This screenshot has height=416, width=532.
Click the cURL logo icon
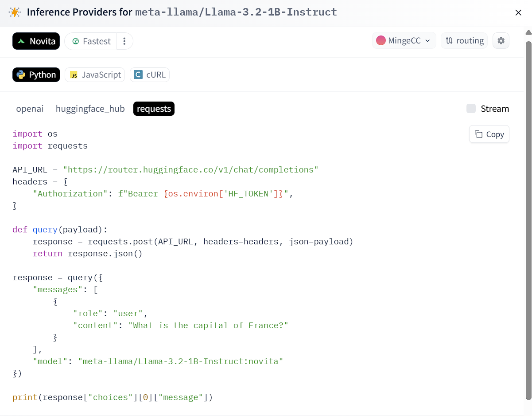[139, 75]
